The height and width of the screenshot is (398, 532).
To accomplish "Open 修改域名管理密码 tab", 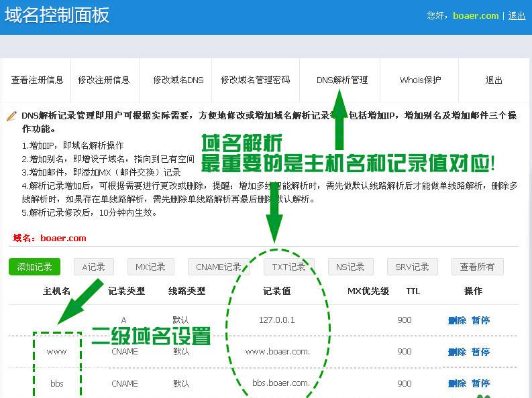I will 255,80.
